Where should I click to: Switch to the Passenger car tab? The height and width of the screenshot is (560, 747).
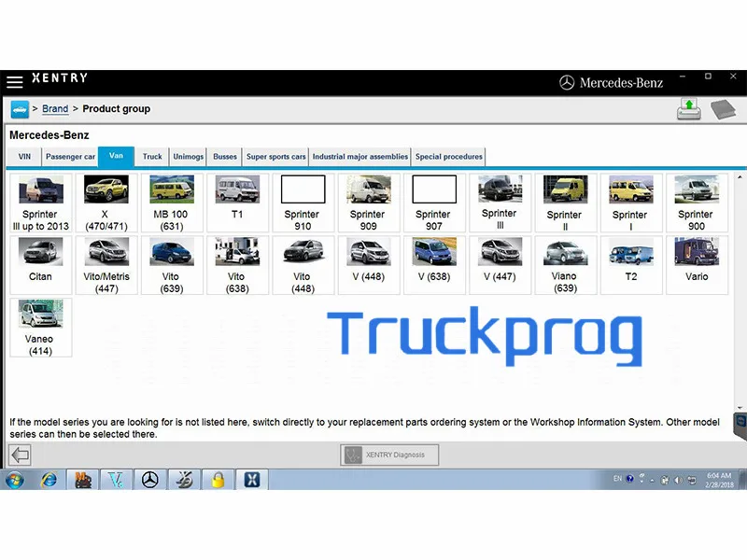(x=70, y=157)
